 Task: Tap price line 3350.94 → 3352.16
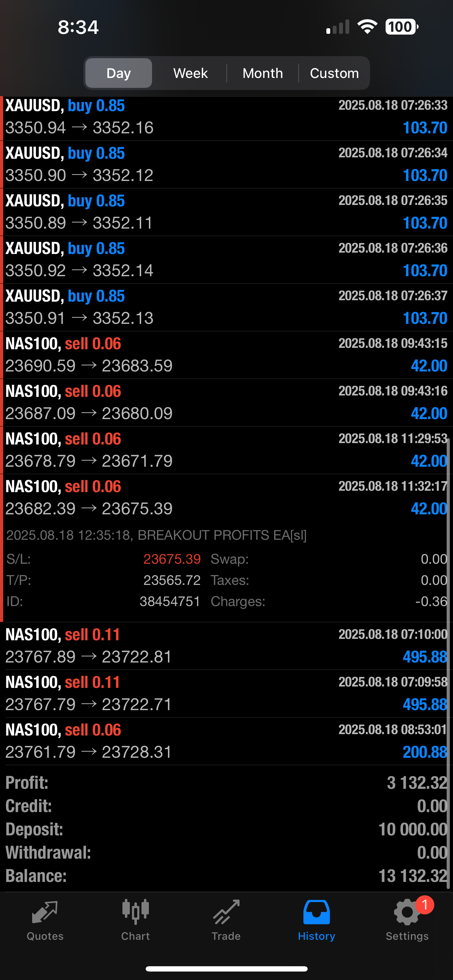(79, 127)
